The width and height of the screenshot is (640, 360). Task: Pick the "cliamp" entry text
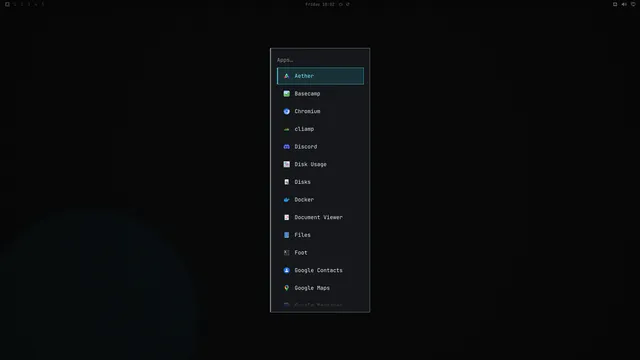(304, 129)
